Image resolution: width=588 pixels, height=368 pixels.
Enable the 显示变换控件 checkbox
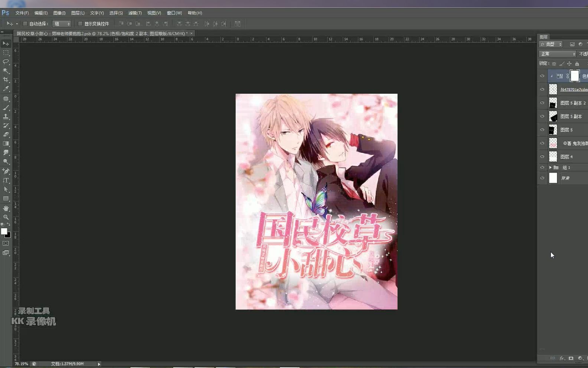coord(80,24)
